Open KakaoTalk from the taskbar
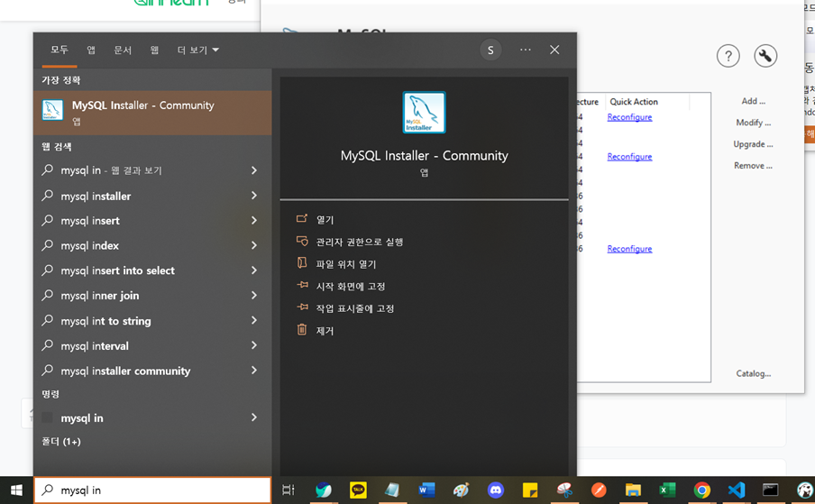Viewport: 815px width, 504px height. point(358,490)
